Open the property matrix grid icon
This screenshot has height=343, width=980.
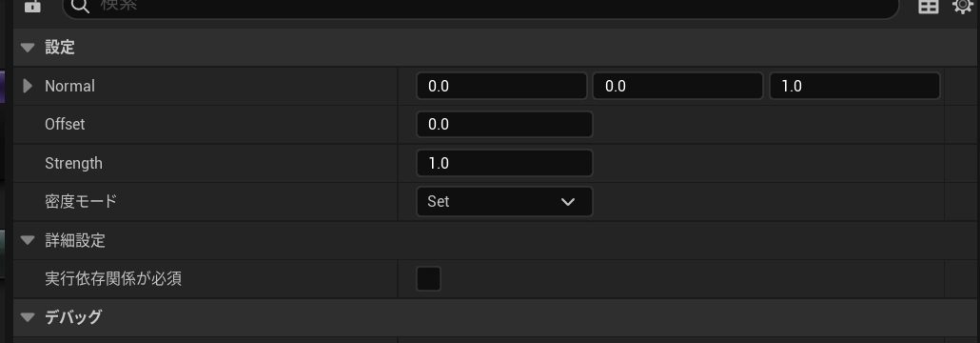pyautogui.click(x=928, y=6)
